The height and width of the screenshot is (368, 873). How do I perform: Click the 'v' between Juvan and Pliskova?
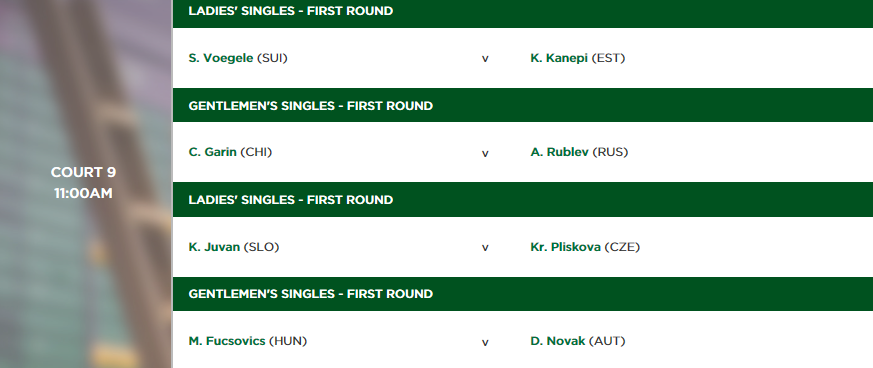[485, 248]
